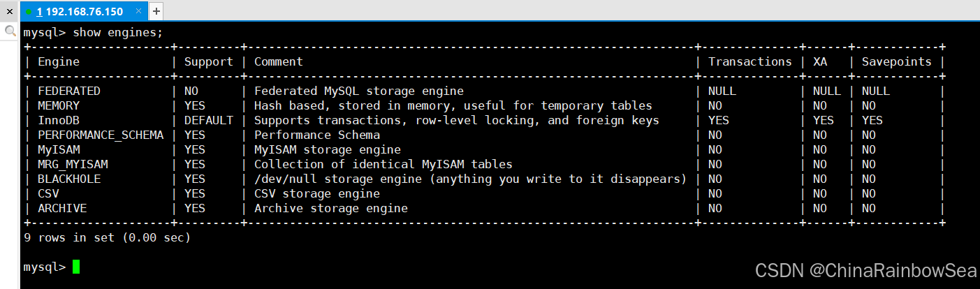Click the green connection status dot
The image size is (980, 289).
[29, 12]
